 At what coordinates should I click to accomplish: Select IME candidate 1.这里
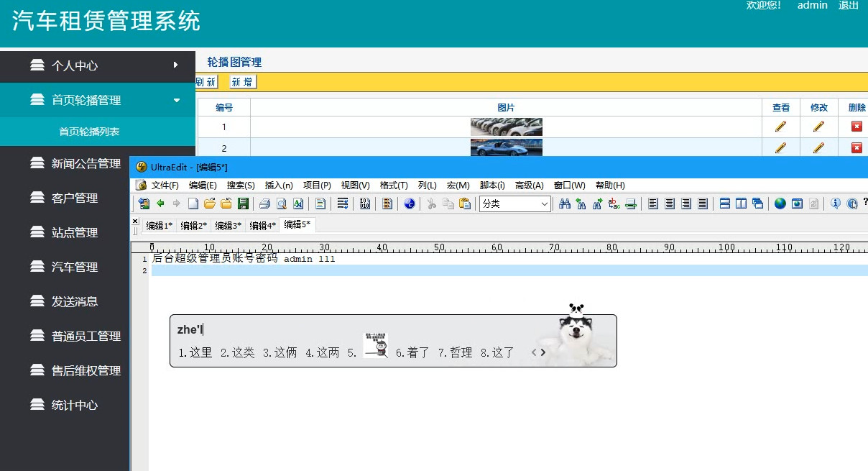click(x=195, y=352)
